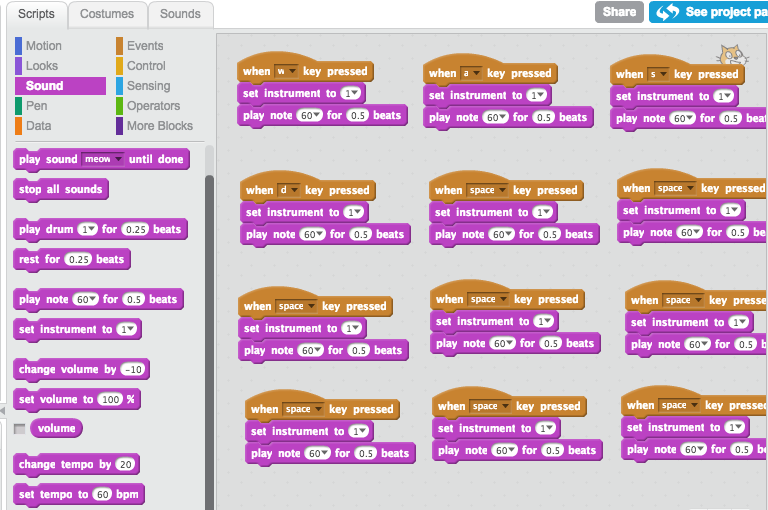Viewport: 768px width, 510px height.
Task: Click the 0.25 field in rest block
Action: 77,259
